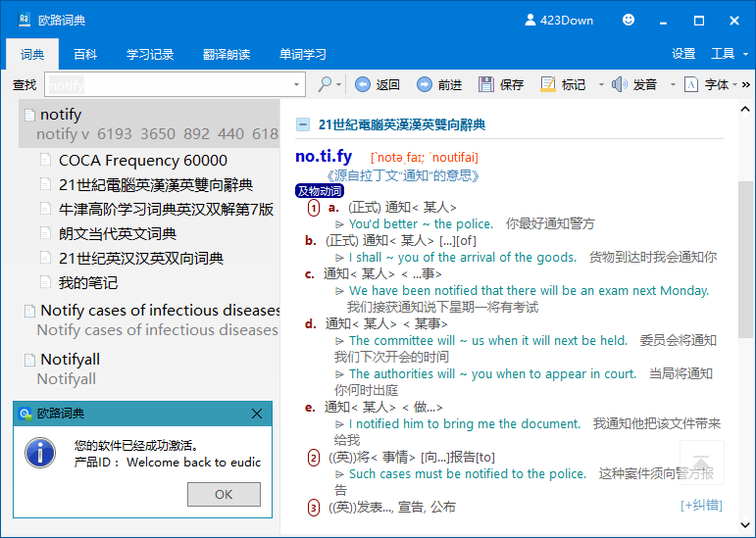
Task: Select notify entry in results list
Action: [x=149, y=123]
